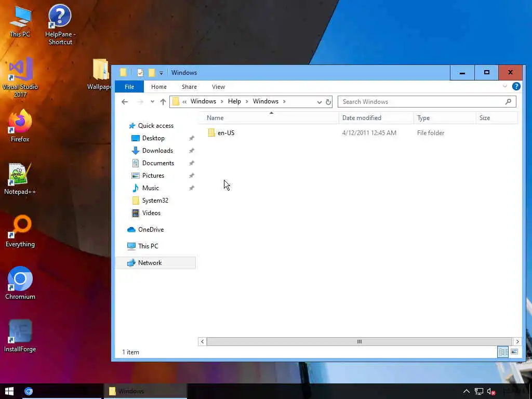Sort by the Type column header
The image size is (532, 399).
(445, 118)
